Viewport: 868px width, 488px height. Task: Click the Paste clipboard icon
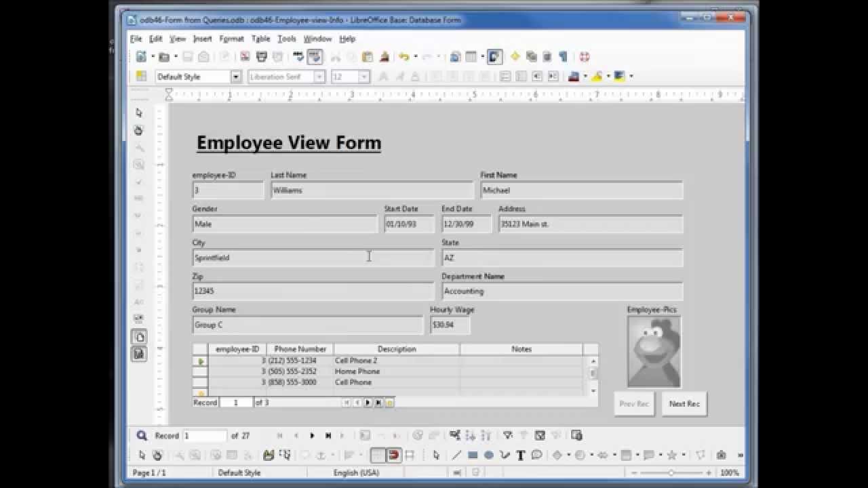tap(367, 57)
